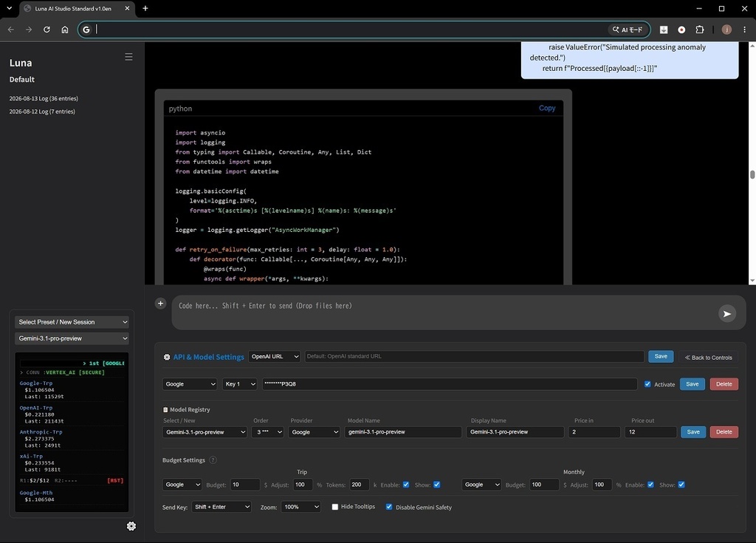
Task: Copy the python code block
Action: (x=547, y=108)
